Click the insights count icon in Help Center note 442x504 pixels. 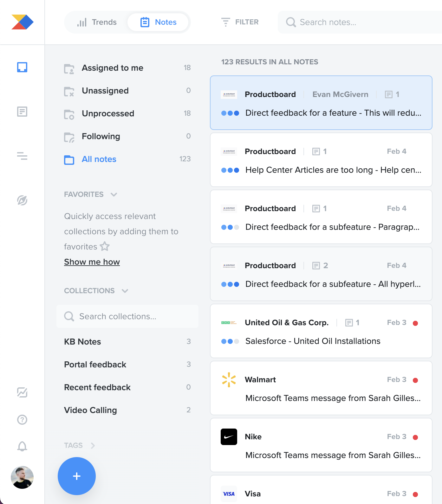(316, 152)
